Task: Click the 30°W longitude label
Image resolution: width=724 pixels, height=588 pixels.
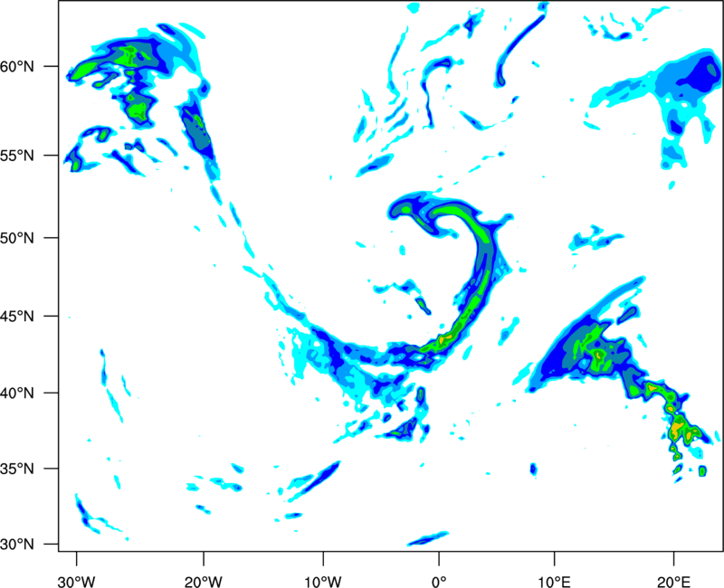Action: [x=77, y=582]
